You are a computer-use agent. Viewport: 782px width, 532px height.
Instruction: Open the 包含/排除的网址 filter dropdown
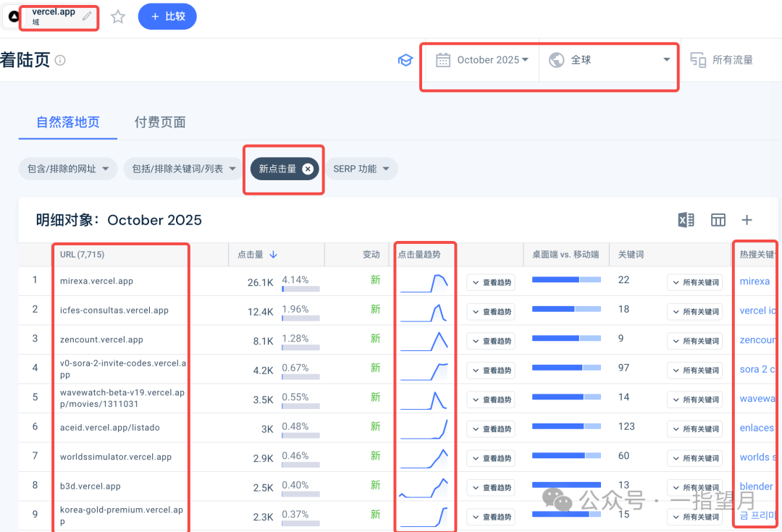pos(68,169)
